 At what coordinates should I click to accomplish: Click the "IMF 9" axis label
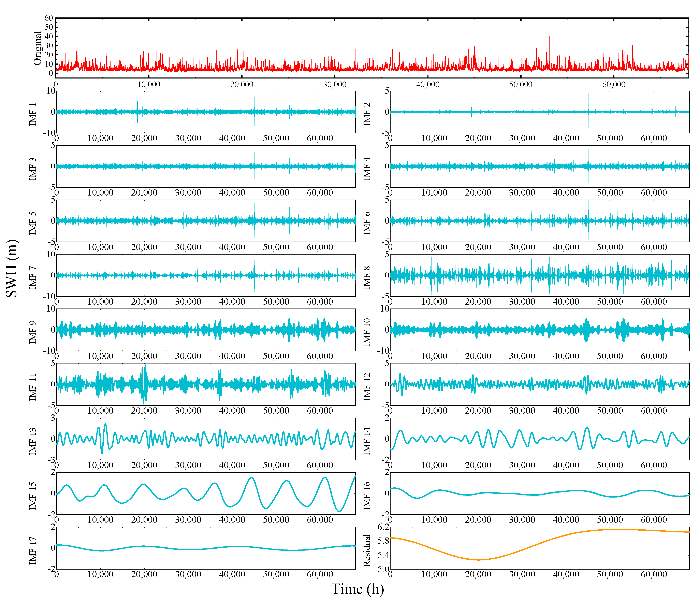(x=33, y=332)
